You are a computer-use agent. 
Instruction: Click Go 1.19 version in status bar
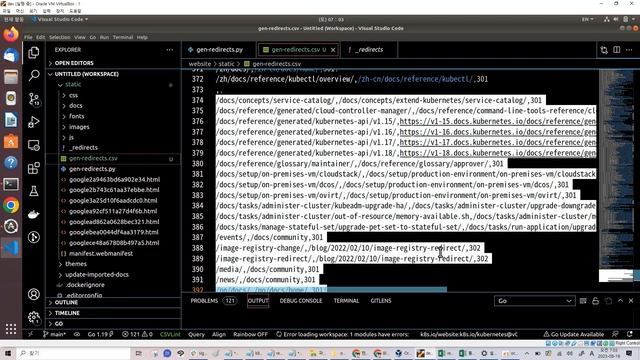[100, 334]
